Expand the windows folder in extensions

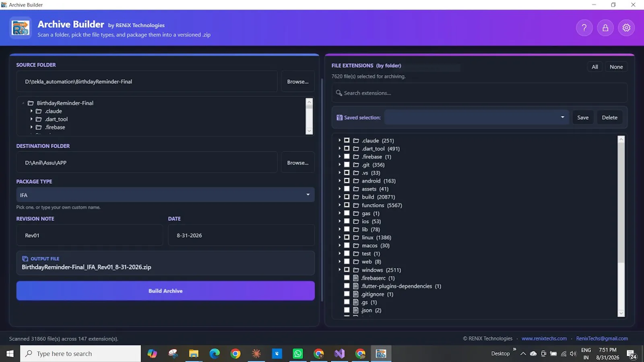tap(339, 269)
